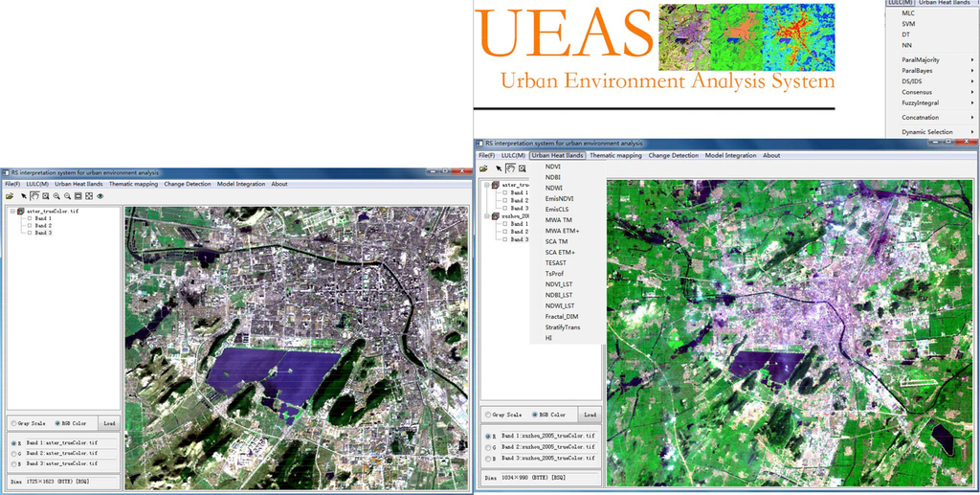Select the Gray Scale radio button in the aster window

click(13, 422)
